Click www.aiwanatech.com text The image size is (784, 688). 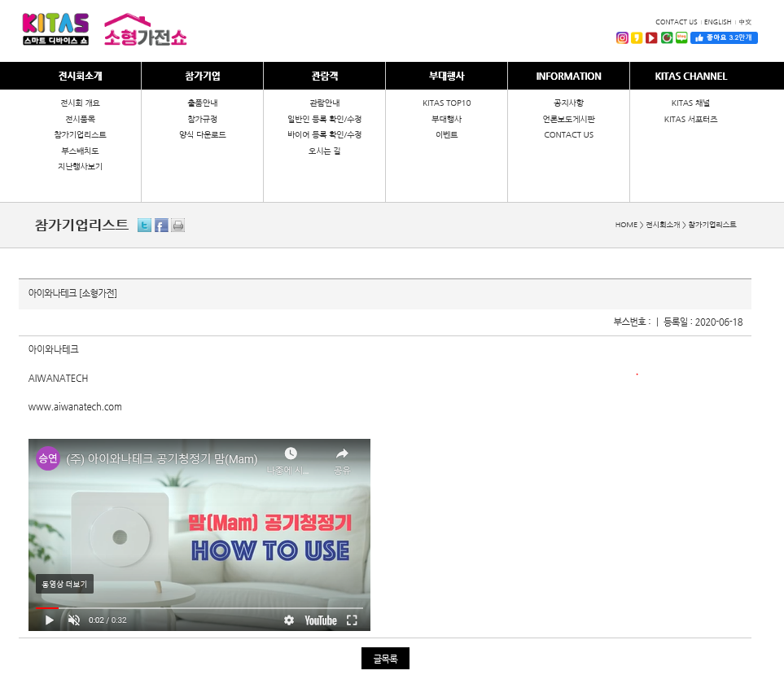point(75,407)
